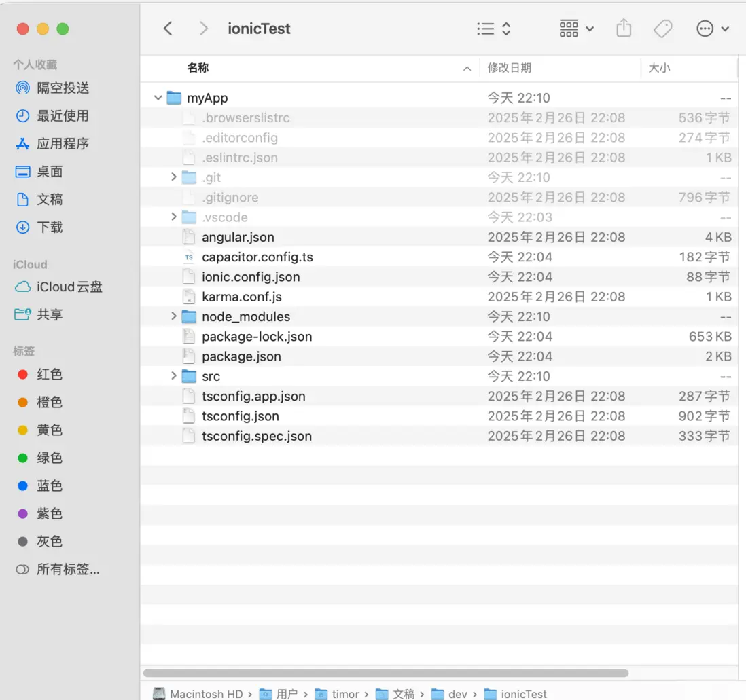Collapse the myApp folder disclosure arrow
This screenshot has width=746, height=700.
pos(158,98)
